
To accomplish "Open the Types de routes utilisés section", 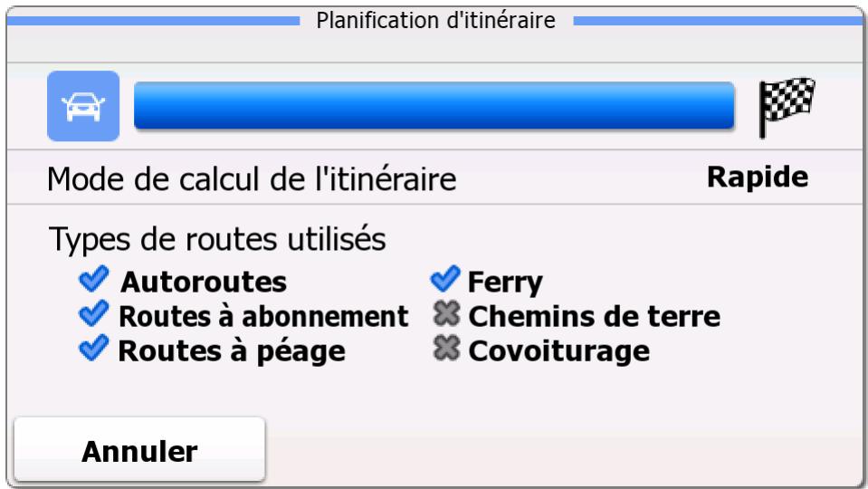I will (x=217, y=240).
